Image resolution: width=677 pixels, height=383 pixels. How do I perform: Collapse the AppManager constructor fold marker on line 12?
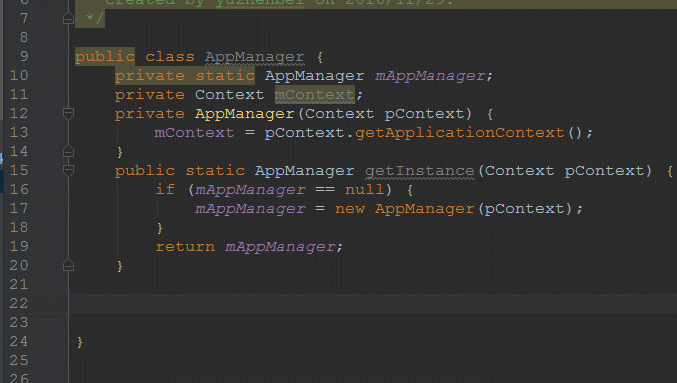tap(68, 114)
